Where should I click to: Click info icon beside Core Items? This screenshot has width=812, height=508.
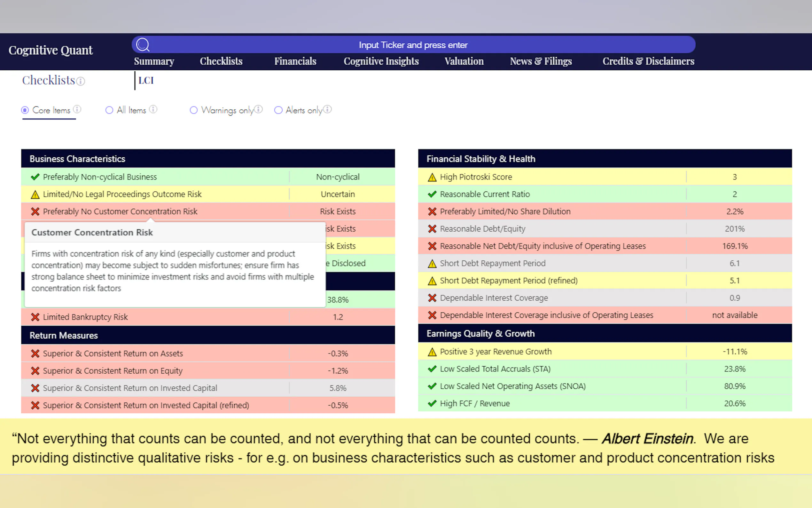click(77, 109)
